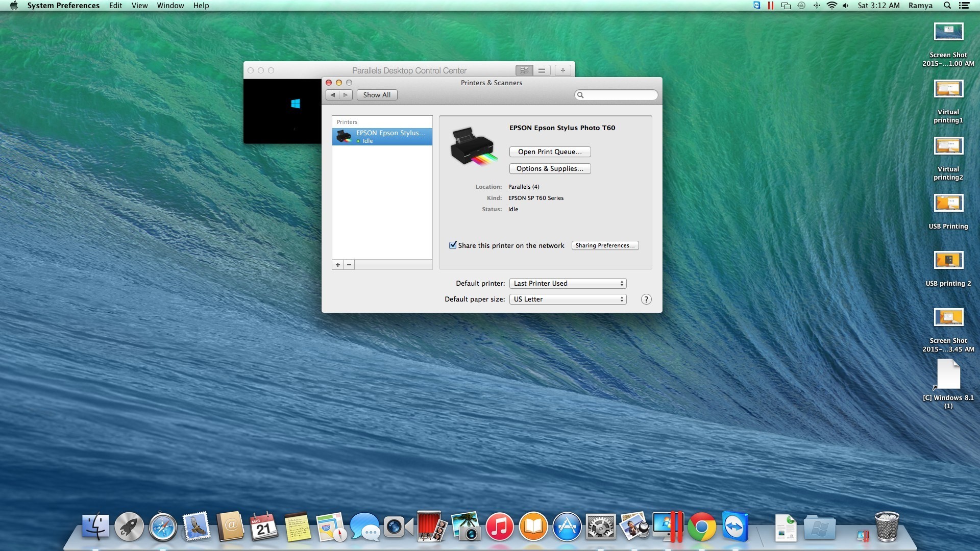Select EPSON Epson Stylus printer in list
The height and width of the screenshot is (551, 980).
click(x=382, y=137)
